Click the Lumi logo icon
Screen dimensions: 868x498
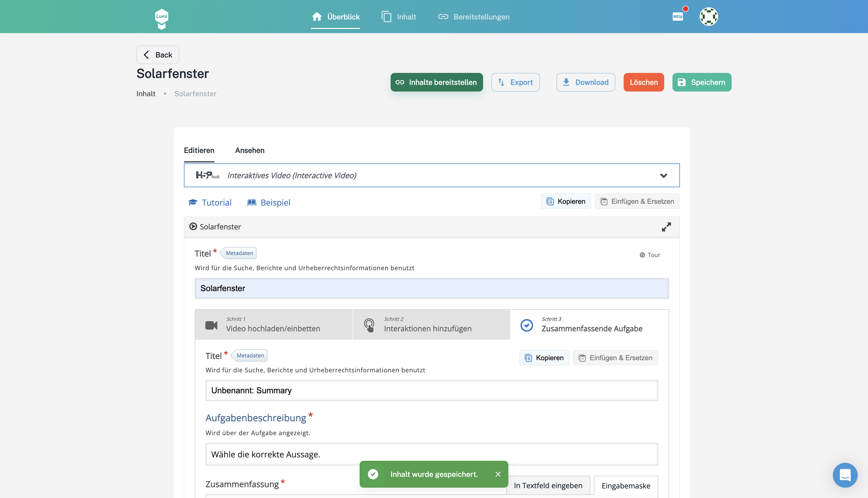162,19
